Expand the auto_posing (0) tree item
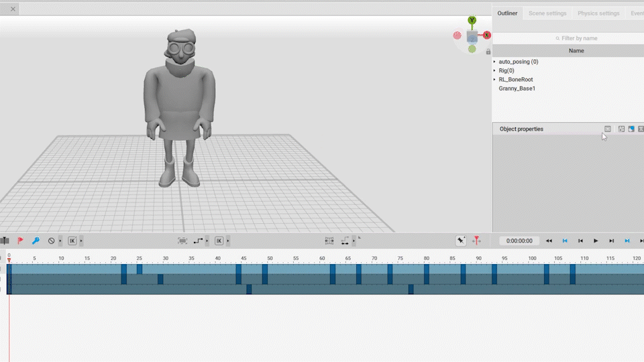Viewport: 644px width, 362px height. (x=495, y=62)
